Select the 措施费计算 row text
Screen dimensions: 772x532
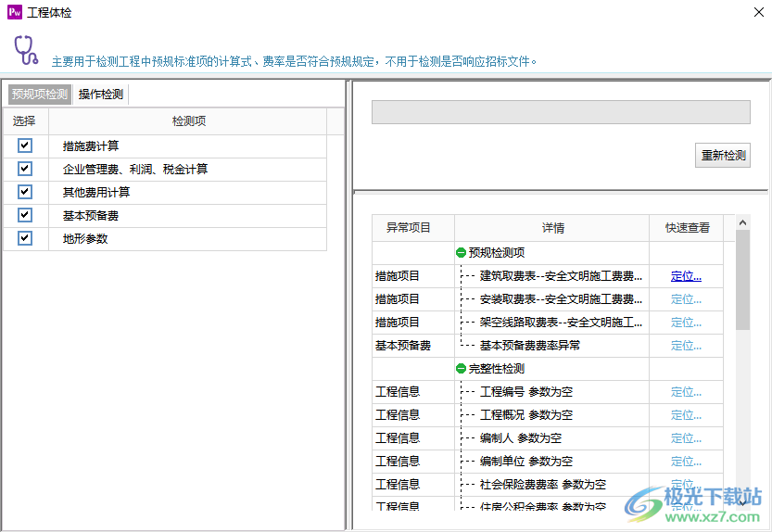pyautogui.click(x=91, y=146)
